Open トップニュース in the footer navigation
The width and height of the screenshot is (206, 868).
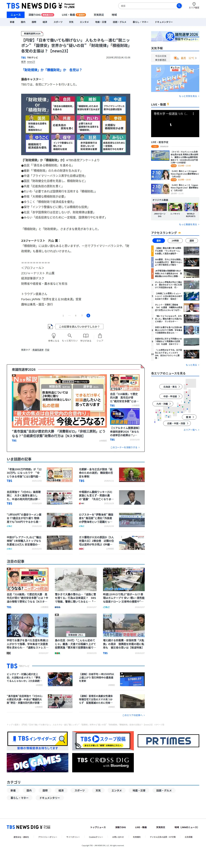[98, 827]
